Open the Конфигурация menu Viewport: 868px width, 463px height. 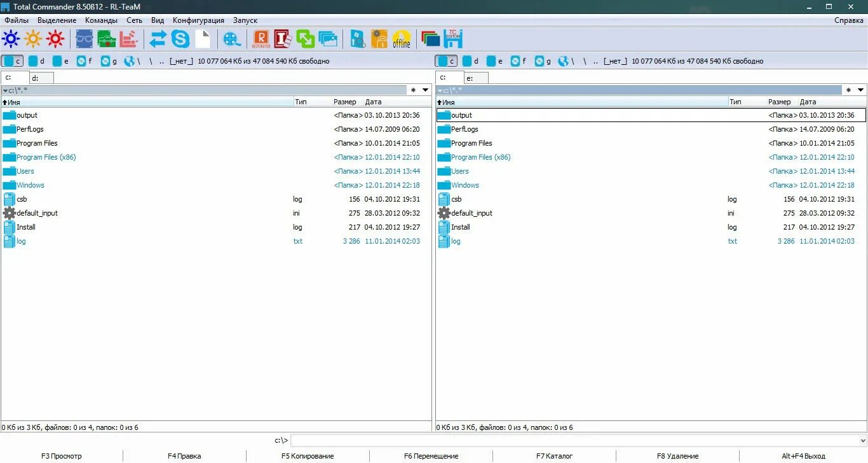(198, 20)
